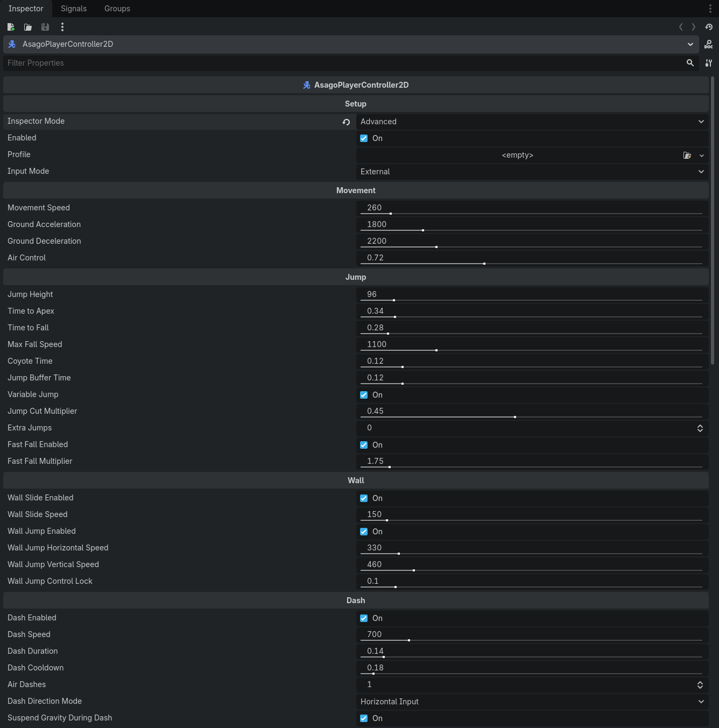The height and width of the screenshot is (728, 719).
Task: Click the Time to Apex property label
Action: tap(31, 311)
